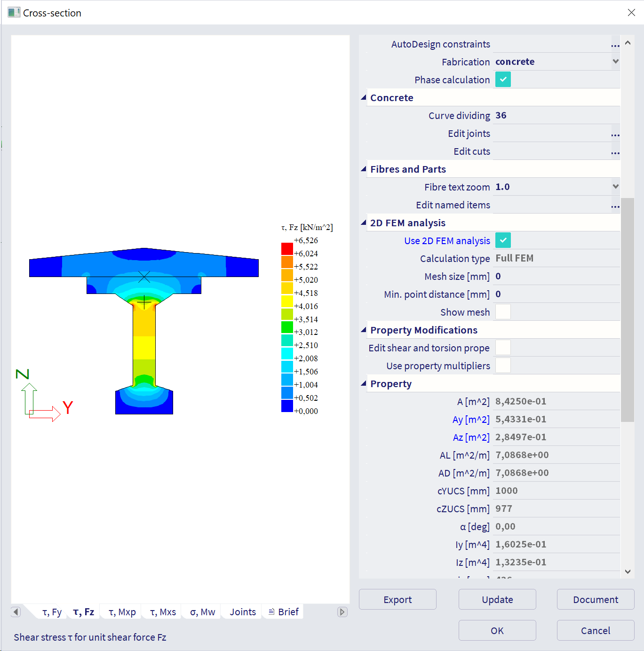The height and width of the screenshot is (651, 644).
Task: Open AutoDesign constraints ellipsis button
Action: click(615, 45)
